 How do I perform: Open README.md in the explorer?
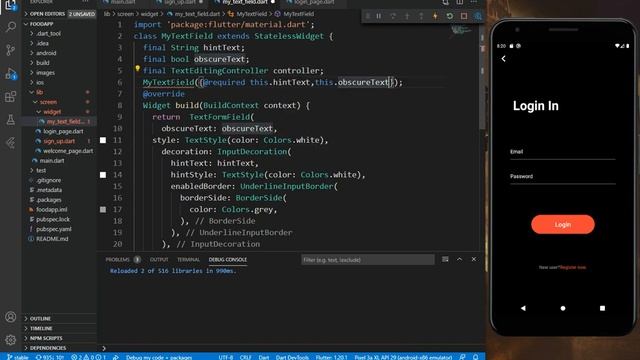click(52, 239)
